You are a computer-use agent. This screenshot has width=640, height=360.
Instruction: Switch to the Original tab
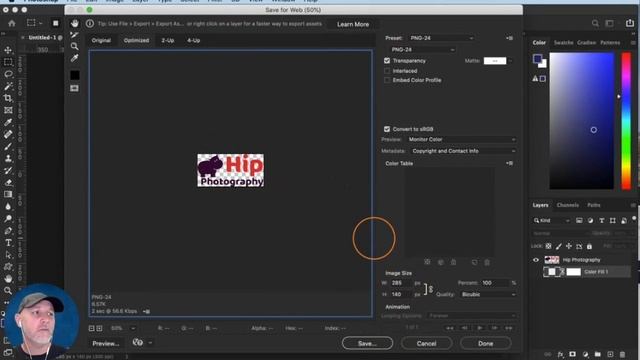coord(101,40)
